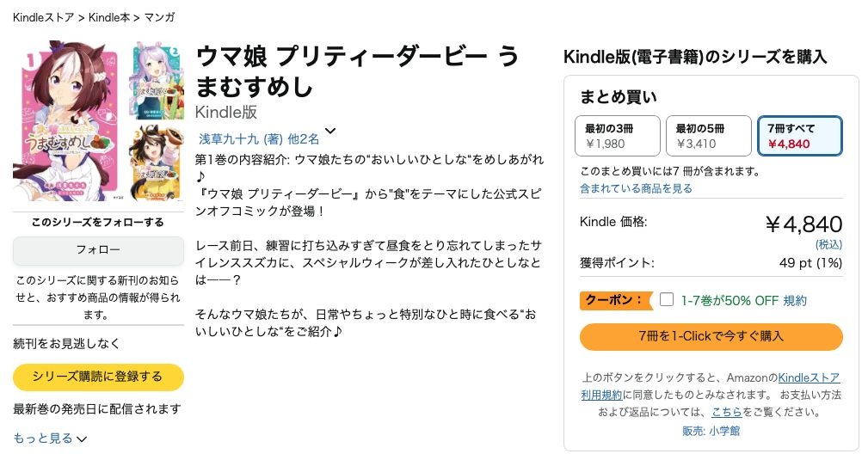868x460 pixels.
Task: Expand もっと見る section
Action: click(50, 439)
